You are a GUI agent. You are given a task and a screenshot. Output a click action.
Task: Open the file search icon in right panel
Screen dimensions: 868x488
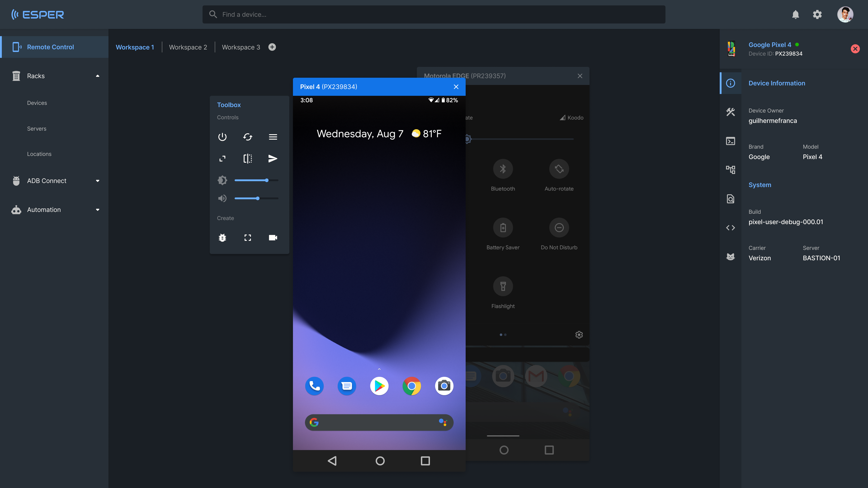click(x=731, y=199)
